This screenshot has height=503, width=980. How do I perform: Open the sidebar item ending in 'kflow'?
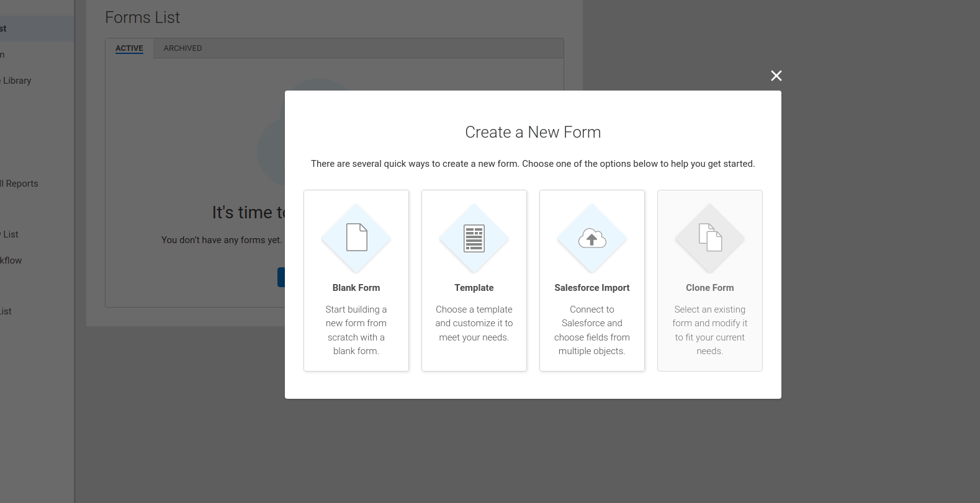[11, 260]
